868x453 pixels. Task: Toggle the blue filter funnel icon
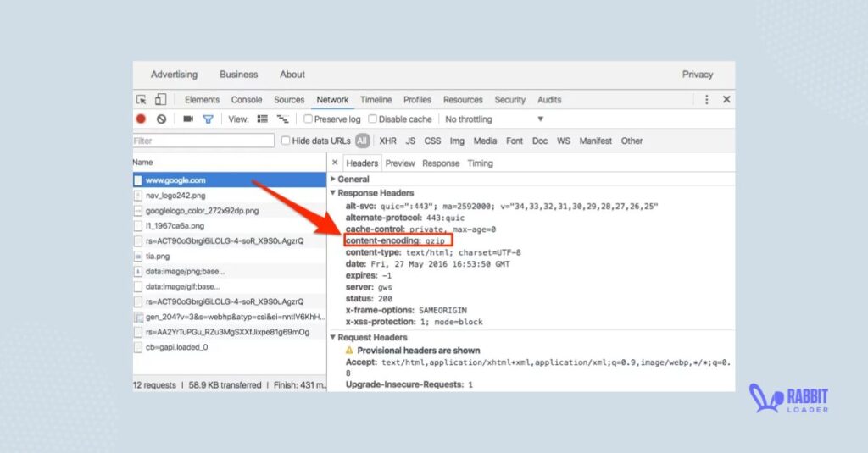pos(209,119)
